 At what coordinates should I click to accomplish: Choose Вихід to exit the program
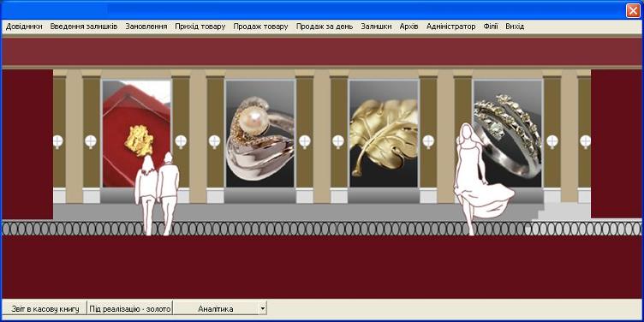515,27
